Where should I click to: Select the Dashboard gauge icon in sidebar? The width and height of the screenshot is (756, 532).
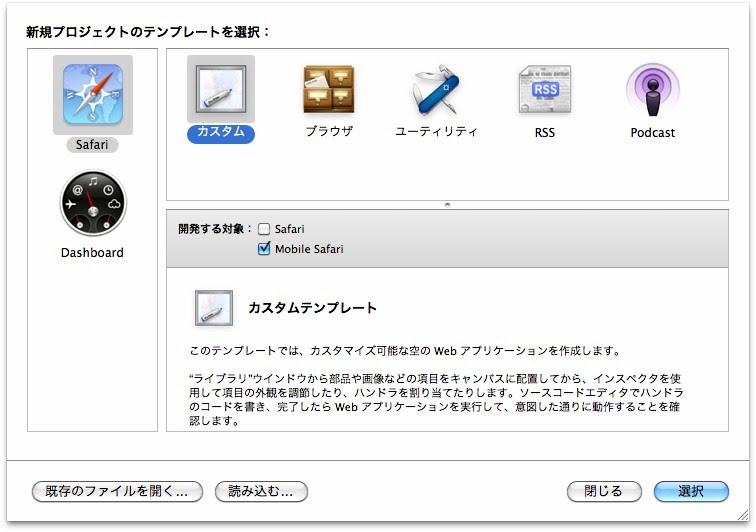coord(92,203)
